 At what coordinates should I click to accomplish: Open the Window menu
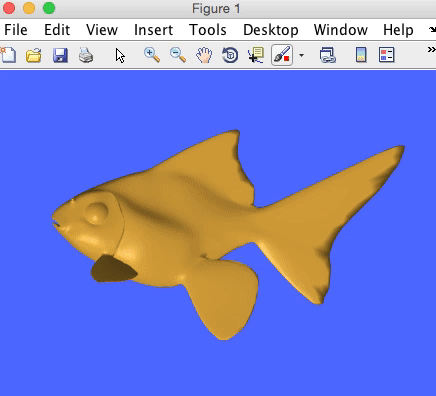point(341,30)
